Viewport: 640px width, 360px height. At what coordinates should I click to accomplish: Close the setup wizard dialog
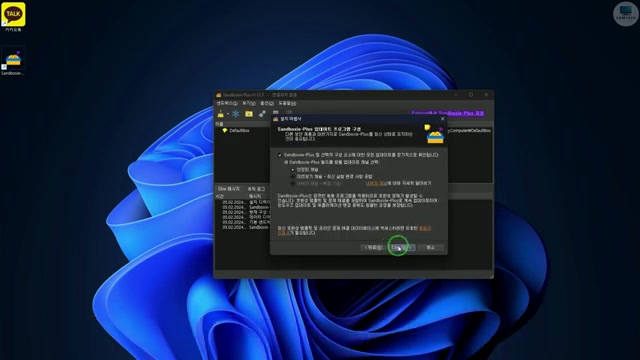click(442, 119)
